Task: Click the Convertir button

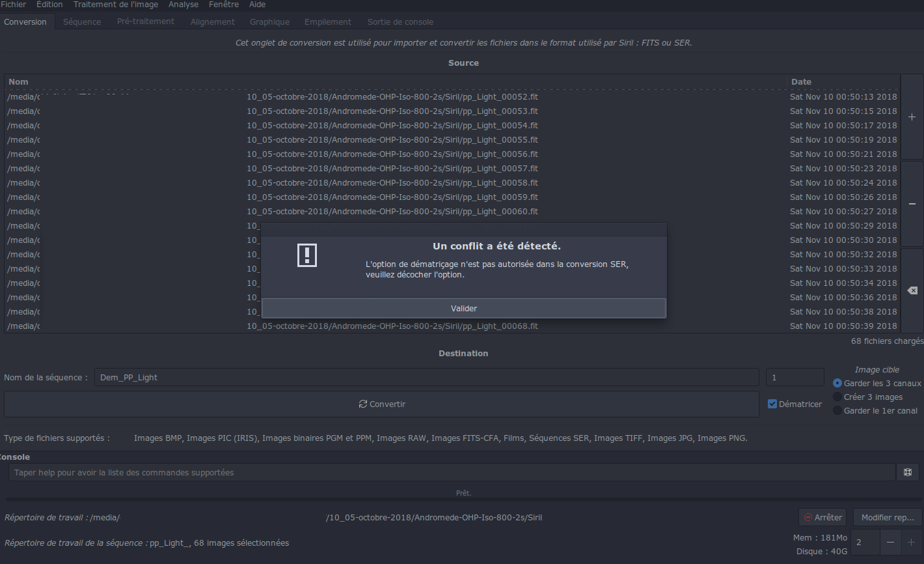Action: coord(381,404)
